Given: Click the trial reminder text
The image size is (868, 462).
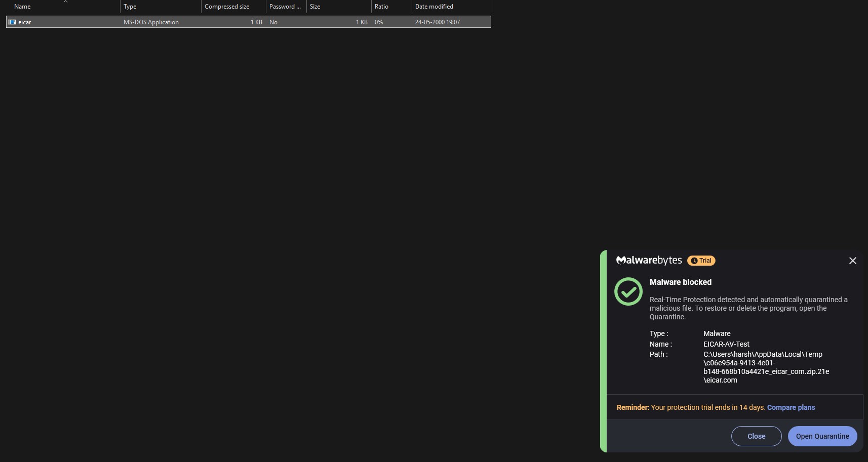Looking at the screenshot, I should pyautogui.click(x=691, y=407).
